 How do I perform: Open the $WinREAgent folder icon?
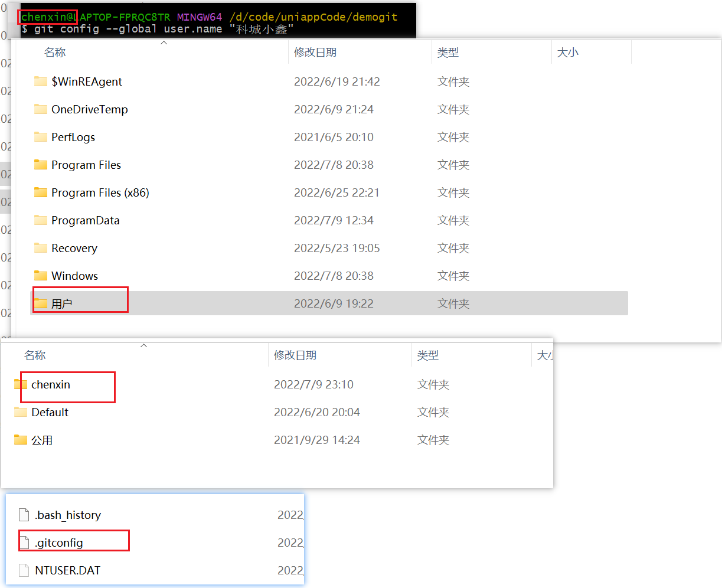point(41,81)
